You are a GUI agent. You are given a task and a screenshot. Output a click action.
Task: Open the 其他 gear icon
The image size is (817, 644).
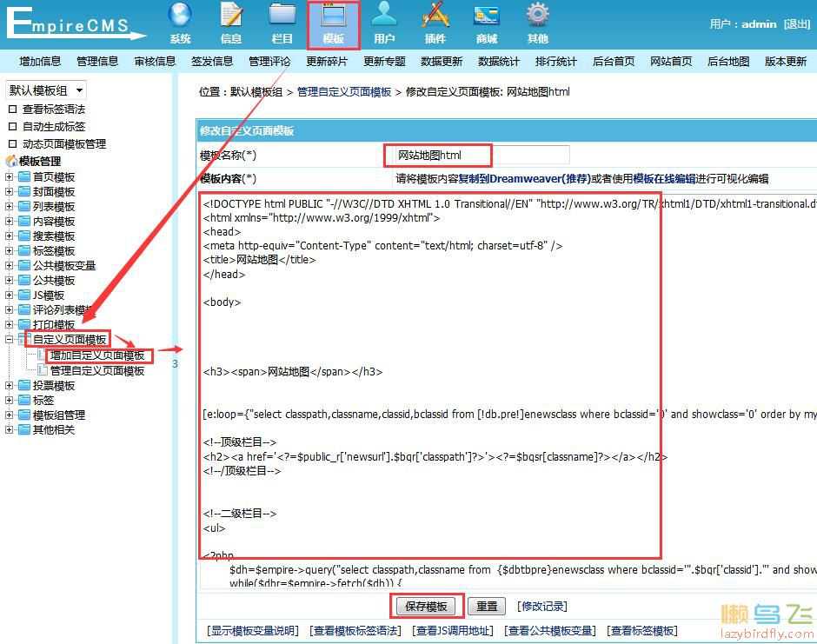point(538,16)
